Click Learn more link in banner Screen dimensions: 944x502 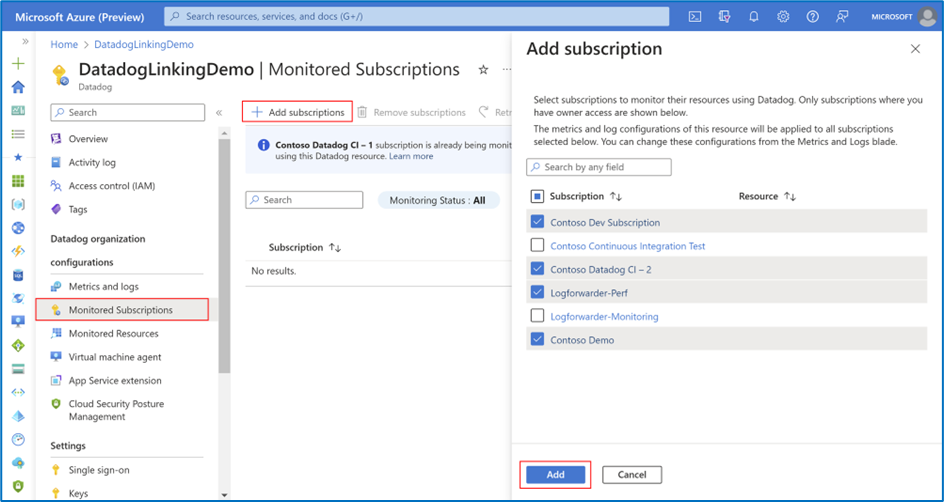tap(411, 156)
